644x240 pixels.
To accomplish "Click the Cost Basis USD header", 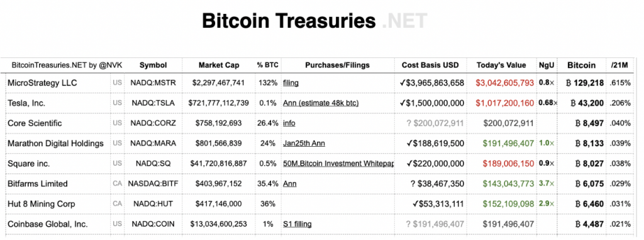I will tap(430, 65).
